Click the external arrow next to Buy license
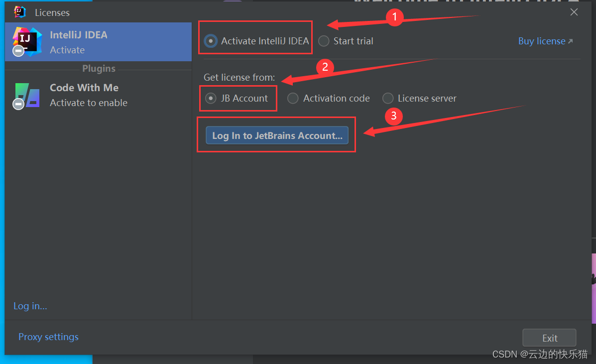This screenshot has height=364, width=596. (570, 41)
